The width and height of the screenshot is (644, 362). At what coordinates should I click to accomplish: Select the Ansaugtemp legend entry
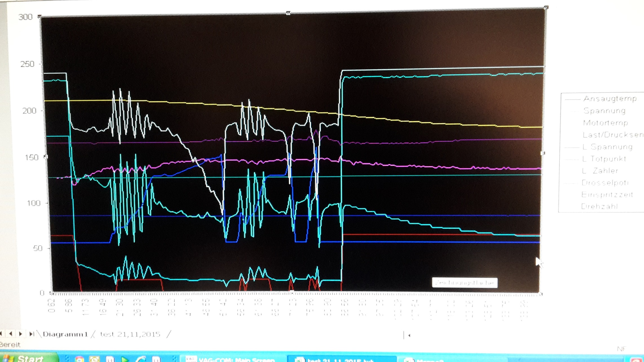610,99
